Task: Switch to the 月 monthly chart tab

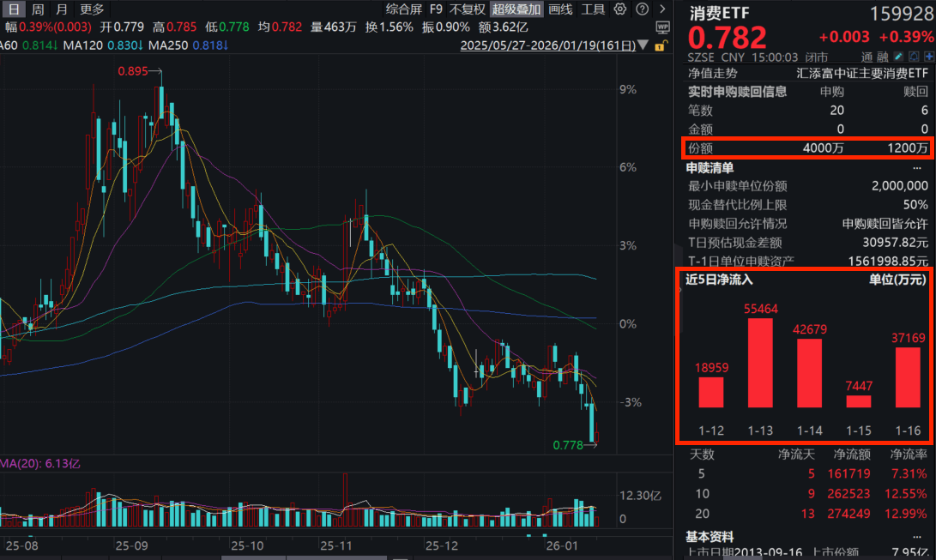Action: pos(60,9)
